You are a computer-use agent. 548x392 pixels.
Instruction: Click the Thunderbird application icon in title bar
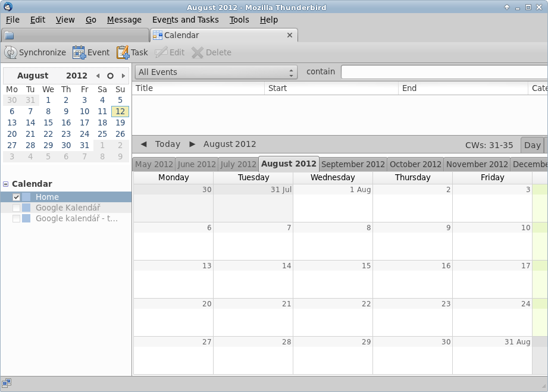pyautogui.click(x=8, y=7)
